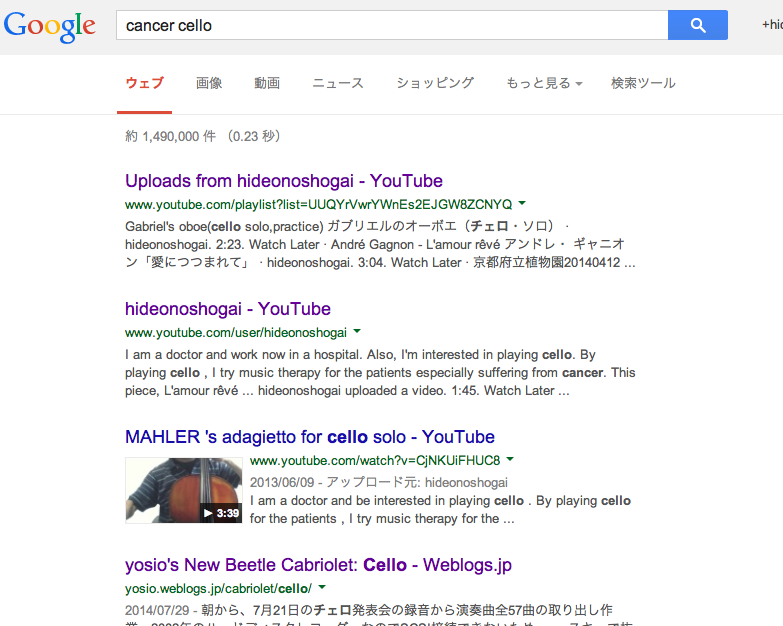Open the ニュース tab

coord(338,83)
